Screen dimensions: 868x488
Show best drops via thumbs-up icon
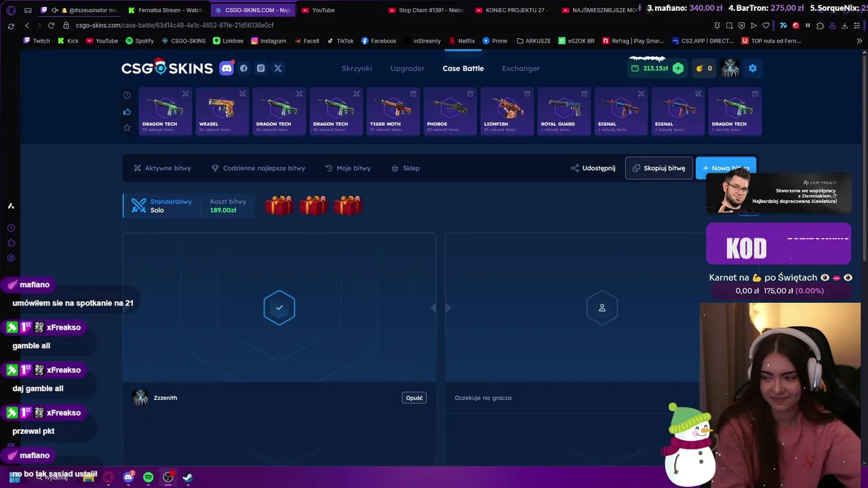(x=127, y=112)
